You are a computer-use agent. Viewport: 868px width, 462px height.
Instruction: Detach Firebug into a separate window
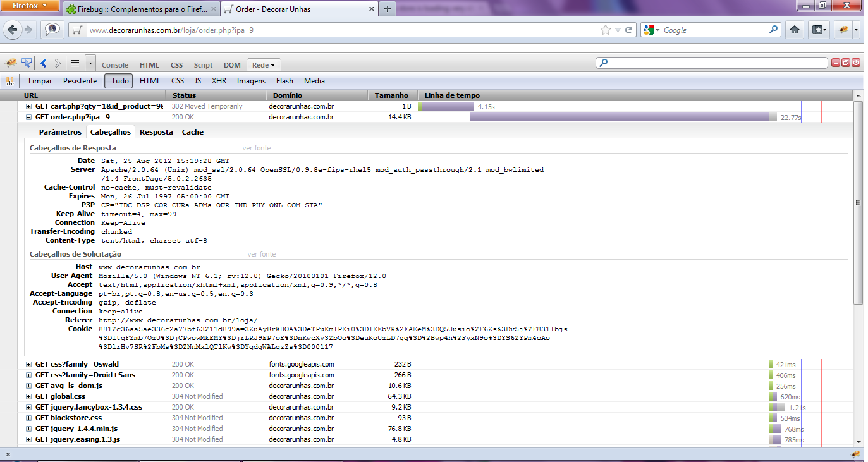tap(845, 63)
